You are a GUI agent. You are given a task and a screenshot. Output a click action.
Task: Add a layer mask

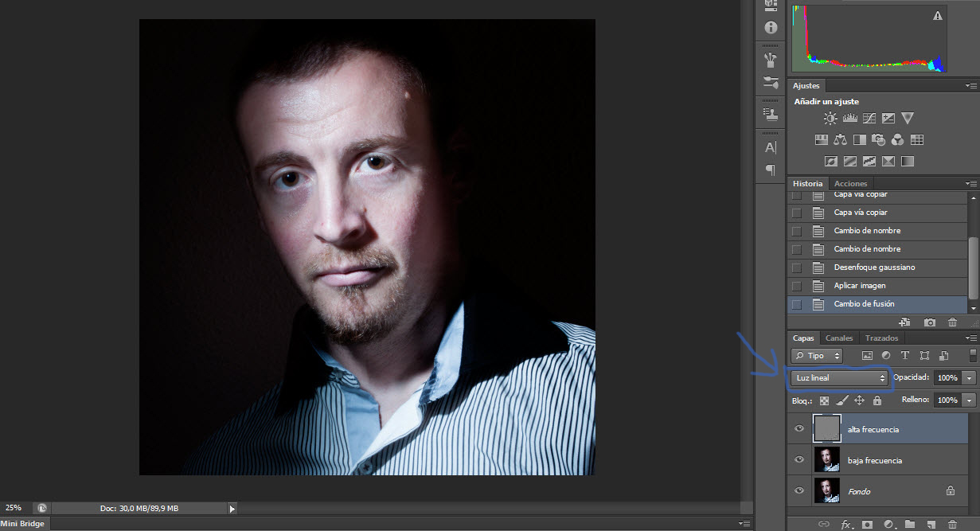869,524
